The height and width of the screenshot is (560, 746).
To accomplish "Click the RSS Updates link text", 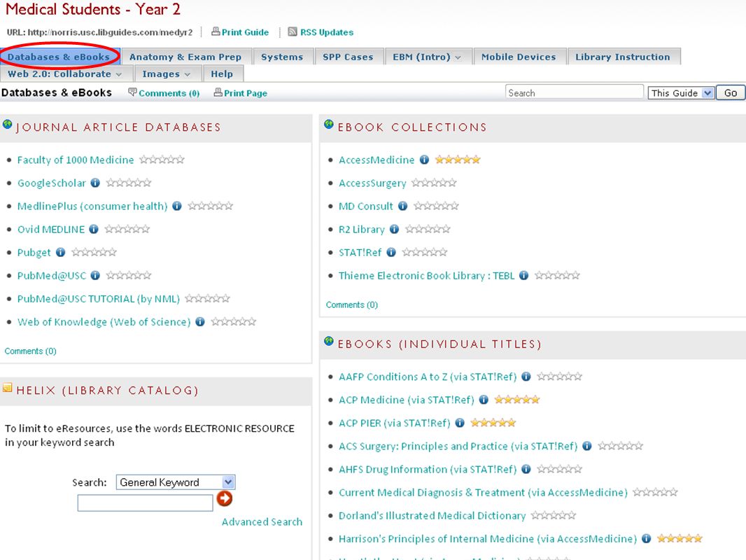I will [327, 32].
